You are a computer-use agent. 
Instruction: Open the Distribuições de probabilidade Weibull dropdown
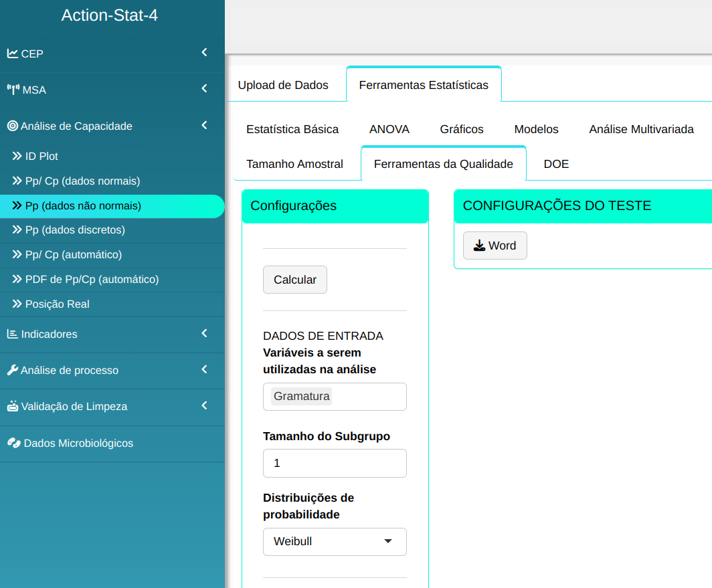[x=335, y=542]
